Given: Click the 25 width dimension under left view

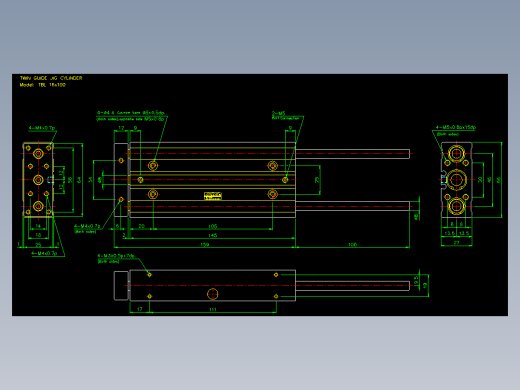Looking at the screenshot, I should (x=38, y=245).
